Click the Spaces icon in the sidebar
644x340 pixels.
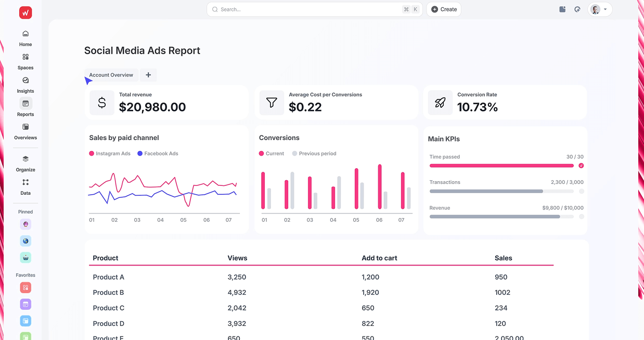tap(25, 61)
